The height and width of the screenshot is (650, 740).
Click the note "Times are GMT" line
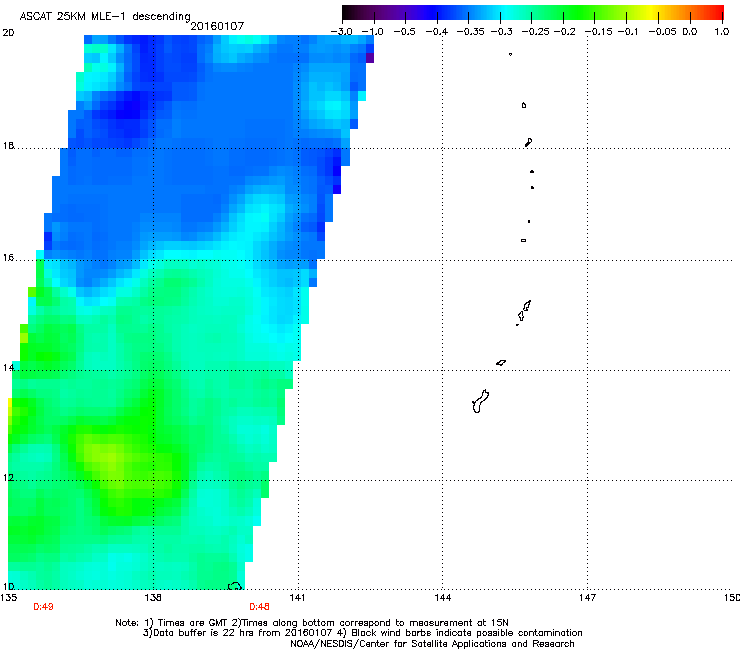tap(312, 623)
